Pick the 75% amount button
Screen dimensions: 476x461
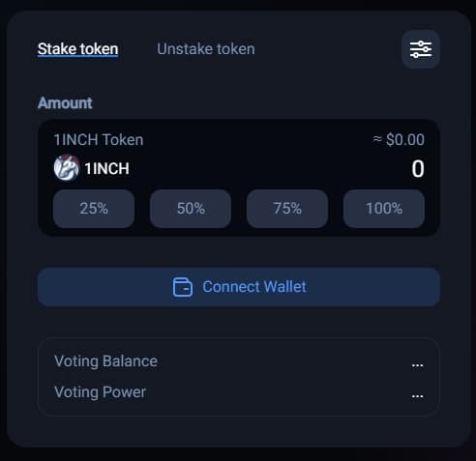(x=287, y=209)
